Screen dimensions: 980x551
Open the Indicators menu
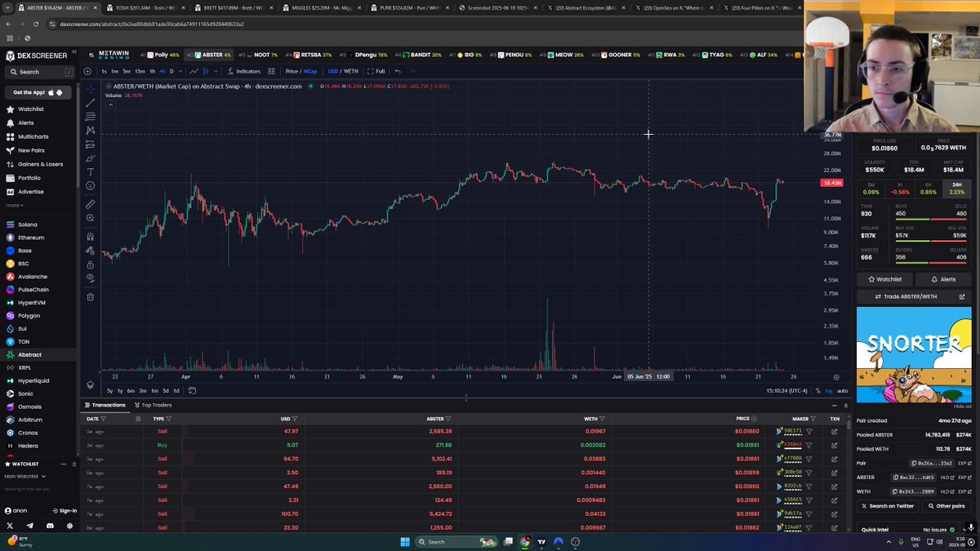244,71
